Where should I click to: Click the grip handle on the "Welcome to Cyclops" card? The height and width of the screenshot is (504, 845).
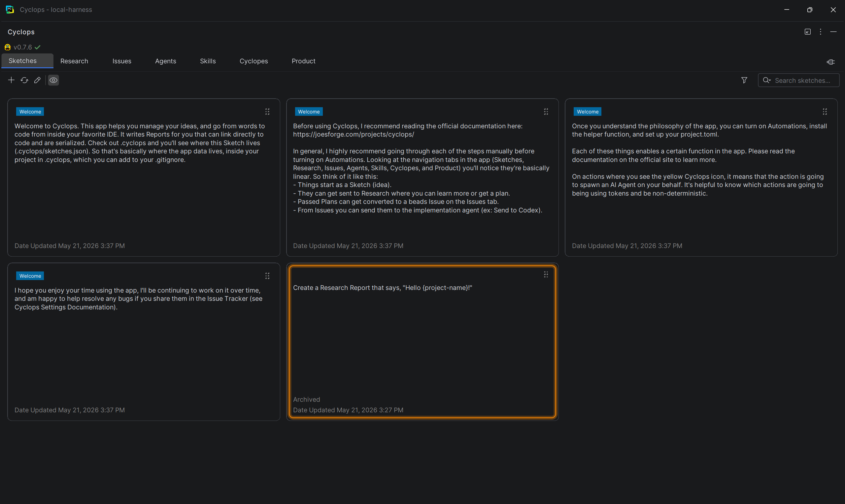click(x=267, y=111)
